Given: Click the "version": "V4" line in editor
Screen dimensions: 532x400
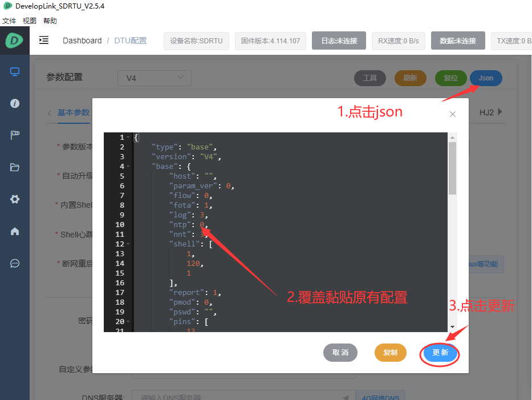Looking at the screenshot, I should coord(186,156).
